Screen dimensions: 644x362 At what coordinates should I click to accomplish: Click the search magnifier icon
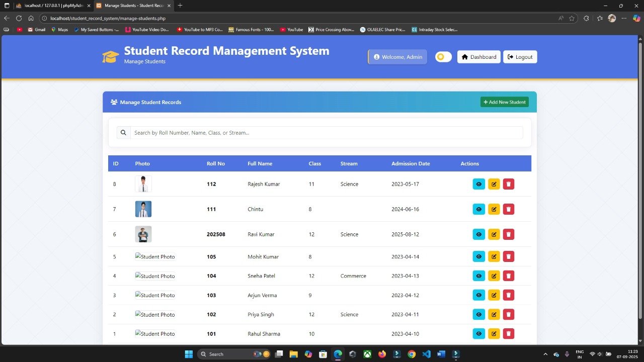123,133
